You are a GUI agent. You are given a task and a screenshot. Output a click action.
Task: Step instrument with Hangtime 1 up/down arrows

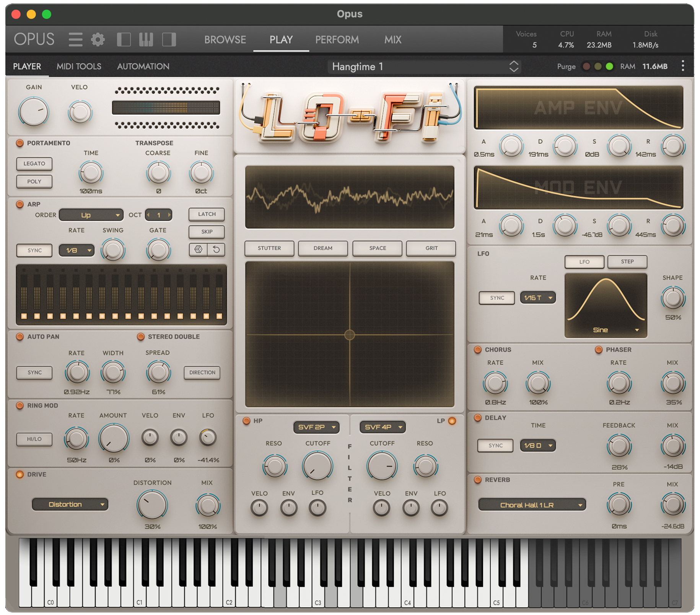[514, 67]
